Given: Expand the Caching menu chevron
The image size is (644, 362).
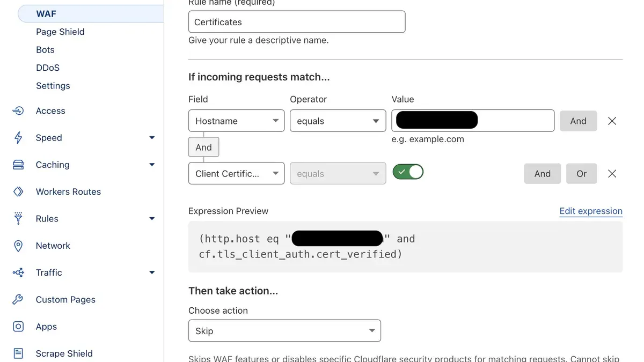Looking at the screenshot, I should (152, 165).
